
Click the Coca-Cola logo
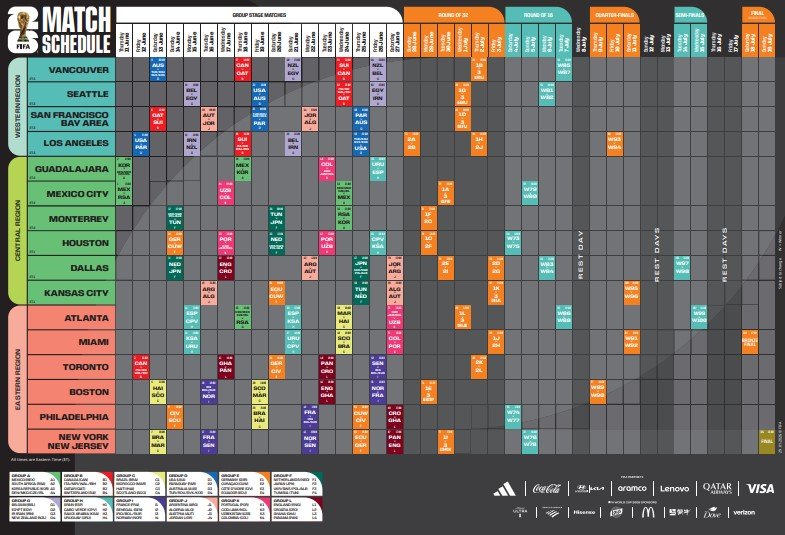point(548,488)
